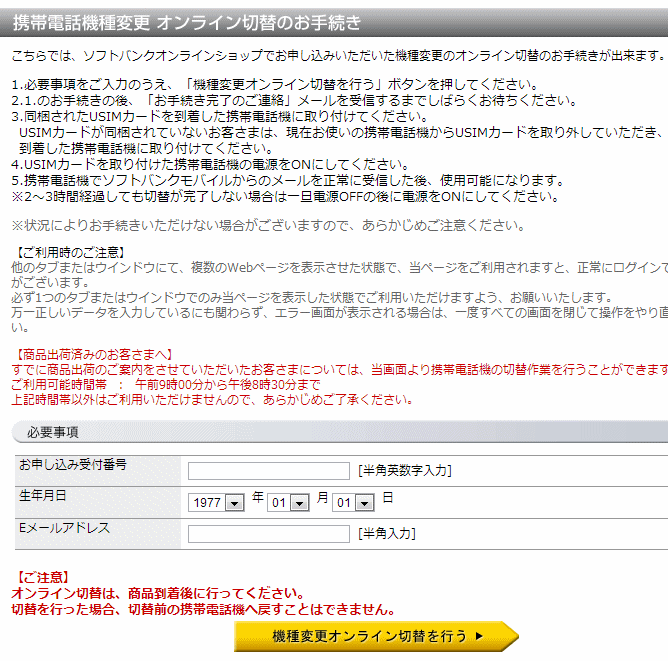
Task: Click the 生年月日 row label
Action: coord(43,496)
